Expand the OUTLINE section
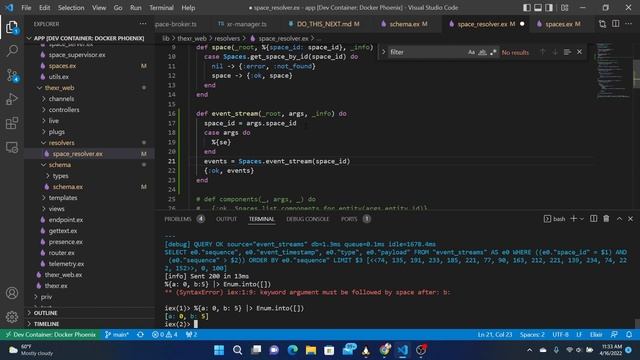The width and height of the screenshot is (640, 360). (x=45, y=313)
